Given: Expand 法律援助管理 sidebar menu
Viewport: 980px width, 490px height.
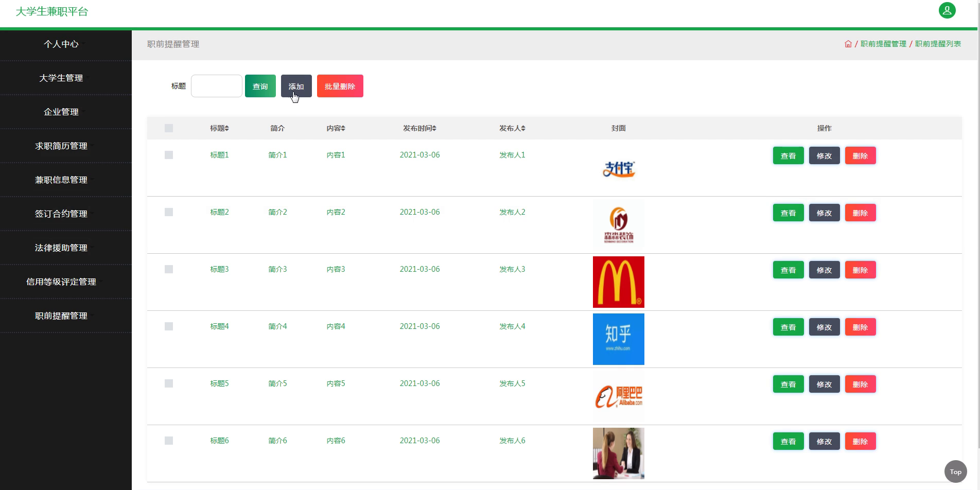Looking at the screenshot, I should point(66,248).
